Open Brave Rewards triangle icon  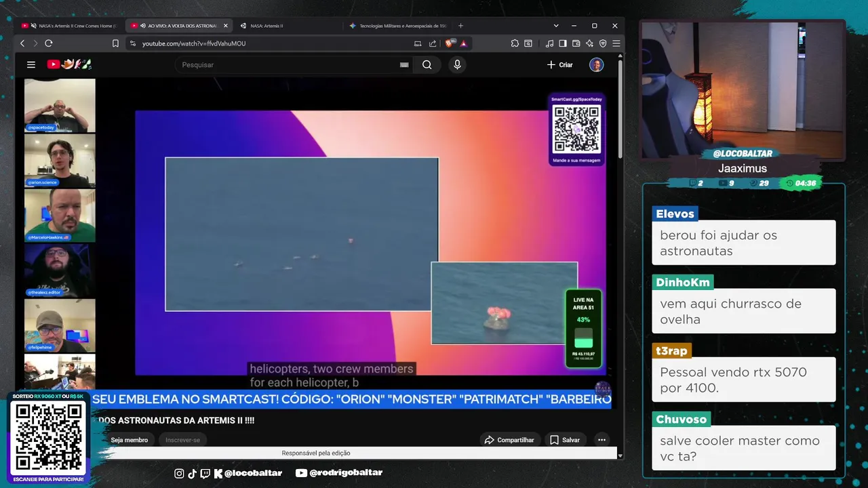coord(464,43)
